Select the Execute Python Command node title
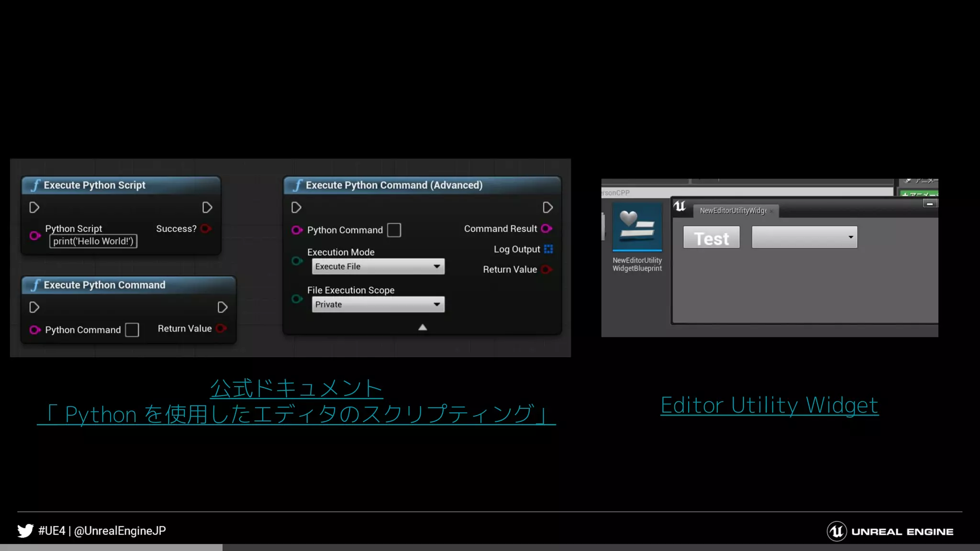Viewport: 980px width, 551px height. [104, 285]
